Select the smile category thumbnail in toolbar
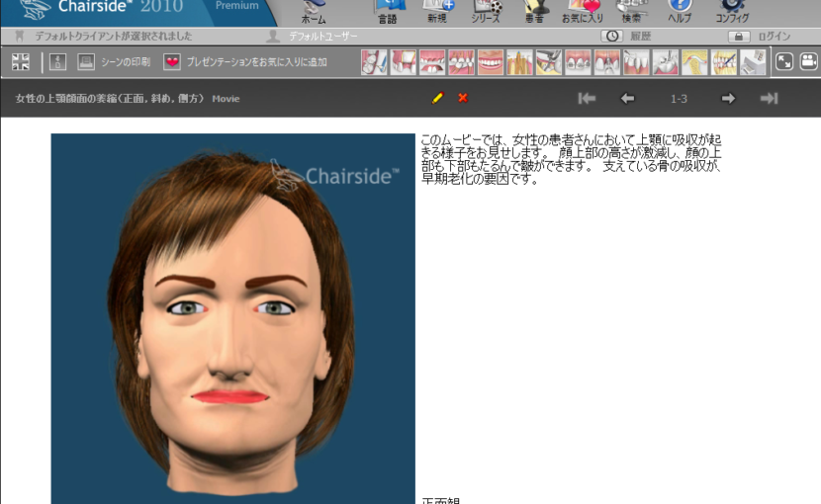The image size is (821, 504). point(491,62)
